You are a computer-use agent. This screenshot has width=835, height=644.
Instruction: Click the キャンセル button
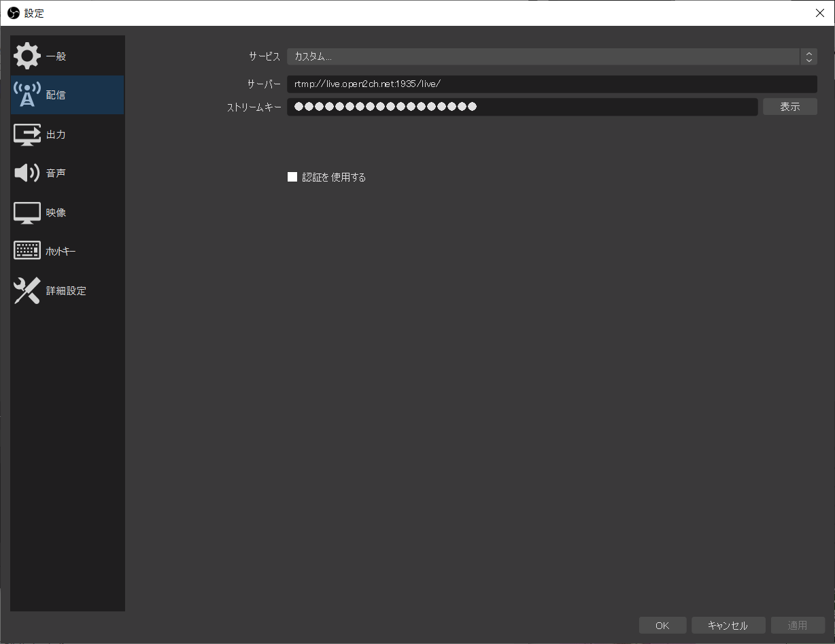(728, 626)
